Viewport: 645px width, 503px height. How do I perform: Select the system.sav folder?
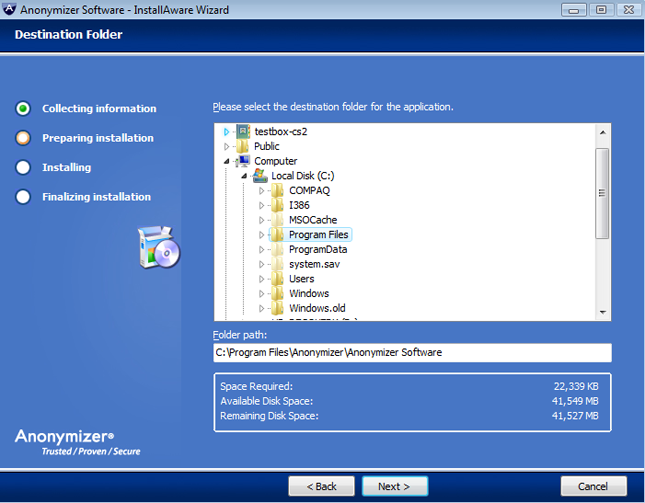click(x=315, y=264)
